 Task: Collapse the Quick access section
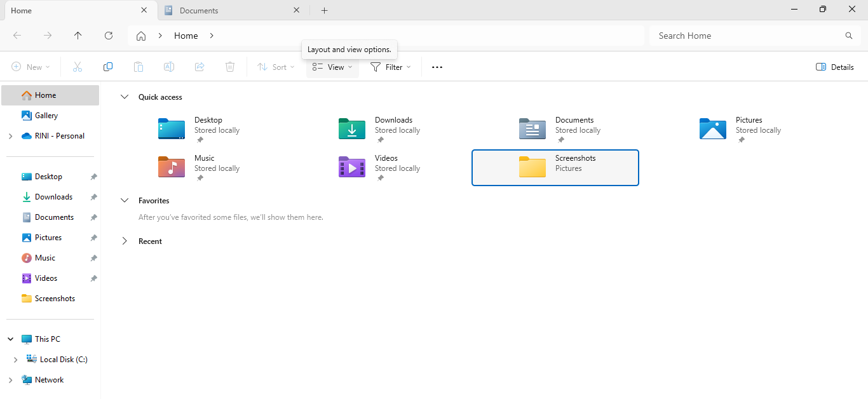tap(125, 97)
